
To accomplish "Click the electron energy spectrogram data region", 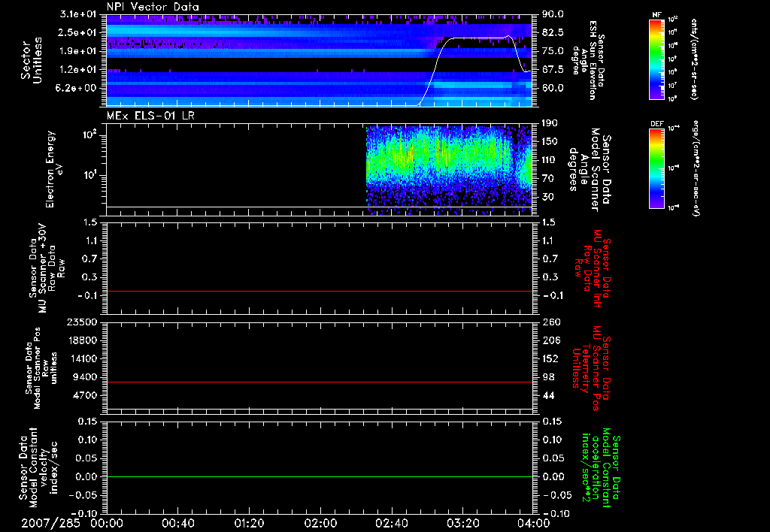I will point(449,169).
